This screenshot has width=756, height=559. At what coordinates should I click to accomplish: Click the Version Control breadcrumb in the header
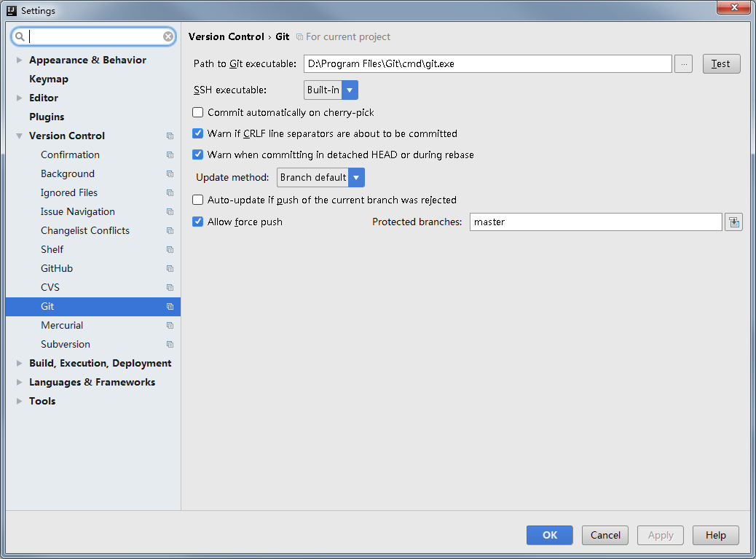point(226,37)
